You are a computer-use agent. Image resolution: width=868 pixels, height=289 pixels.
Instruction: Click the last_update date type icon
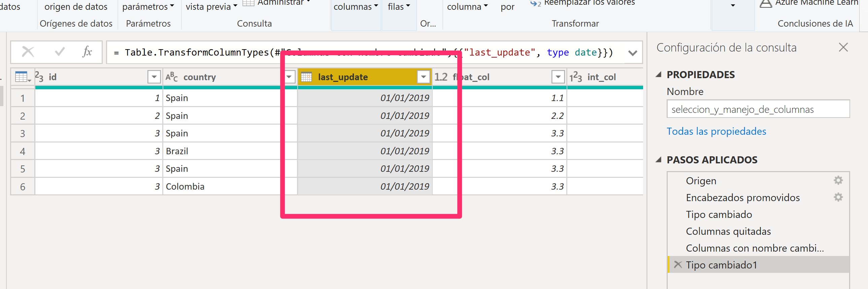click(306, 77)
